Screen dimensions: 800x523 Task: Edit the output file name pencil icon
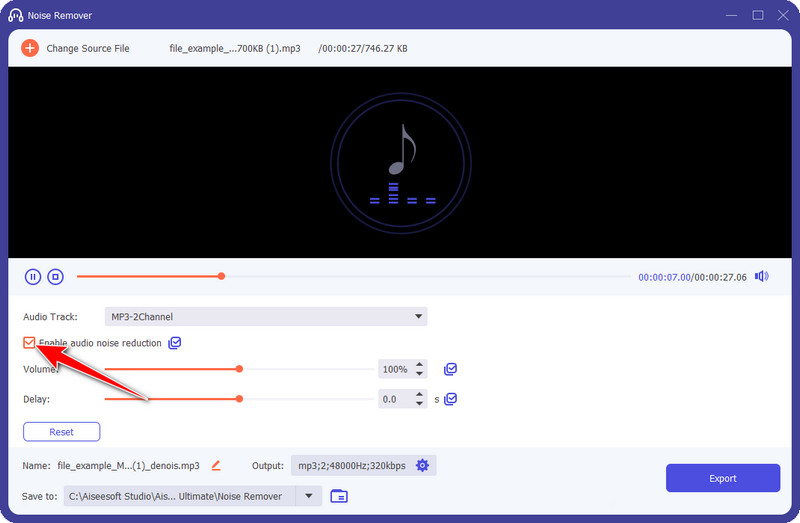(x=216, y=466)
